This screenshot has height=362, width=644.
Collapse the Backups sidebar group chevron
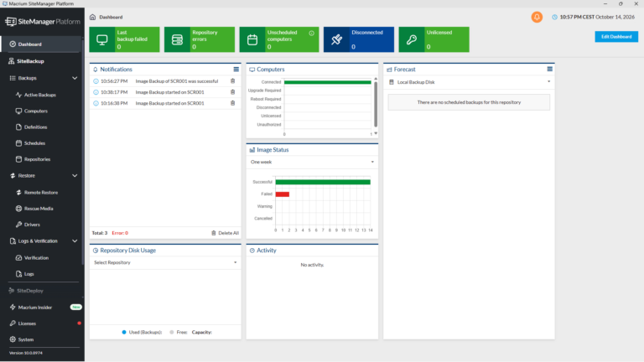(x=75, y=78)
